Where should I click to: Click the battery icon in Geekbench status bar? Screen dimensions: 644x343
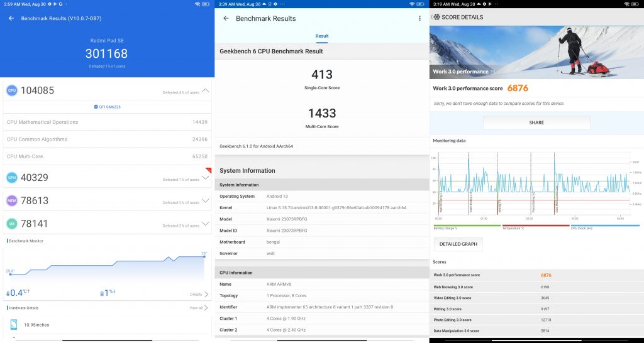(421, 4)
